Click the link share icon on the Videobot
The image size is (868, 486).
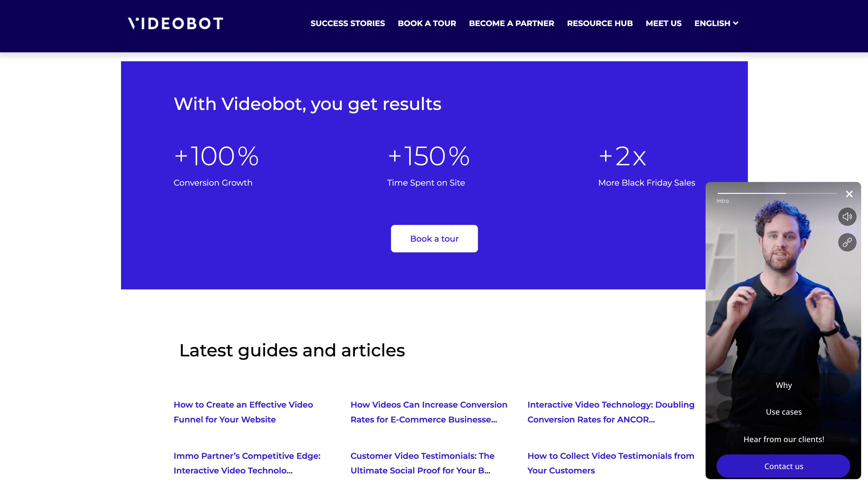point(848,242)
